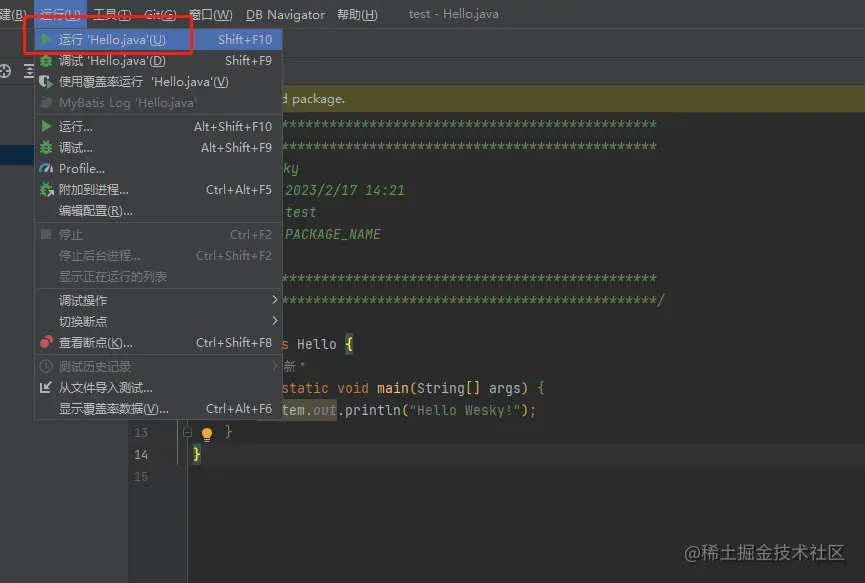The image size is (865, 583).
Task: Open the 运行(U) menu bar item
Action: pos(60,14)
